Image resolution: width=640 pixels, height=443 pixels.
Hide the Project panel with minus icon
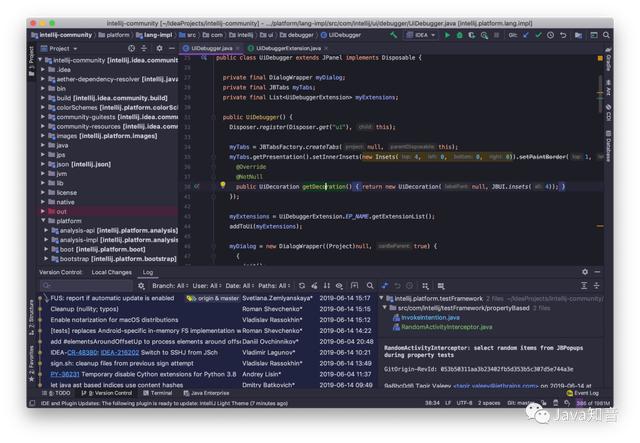point(172,48)
